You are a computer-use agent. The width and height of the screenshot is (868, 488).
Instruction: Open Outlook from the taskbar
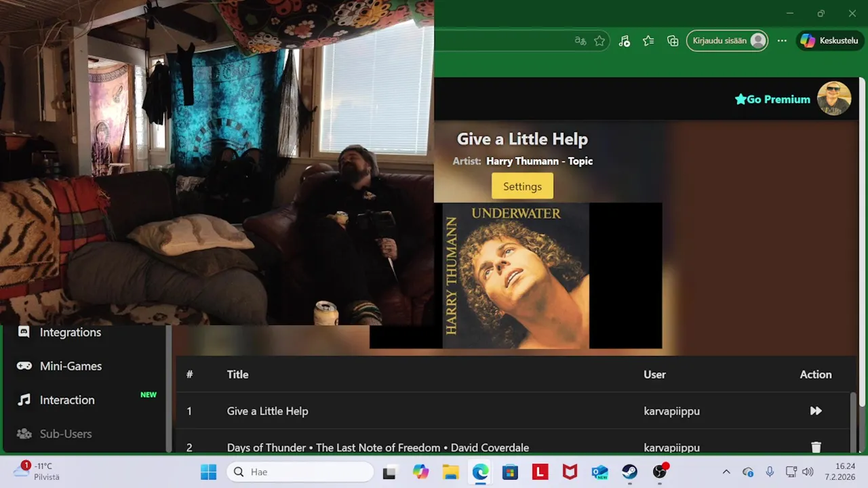(599, 472)
